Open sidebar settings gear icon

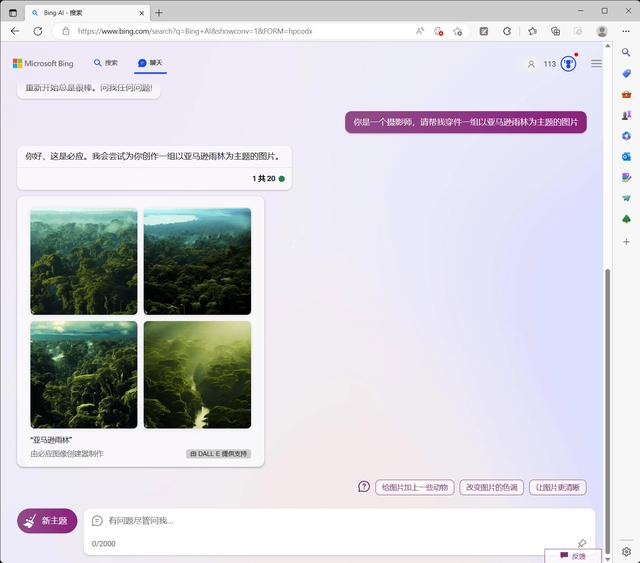[626, 551]
